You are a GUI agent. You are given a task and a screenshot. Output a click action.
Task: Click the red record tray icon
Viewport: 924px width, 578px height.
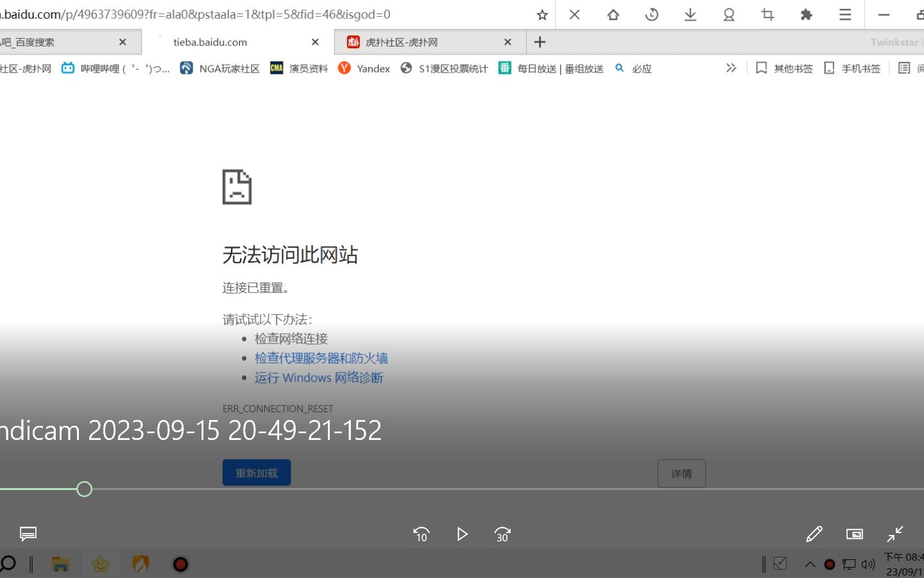tap(829, 565)
